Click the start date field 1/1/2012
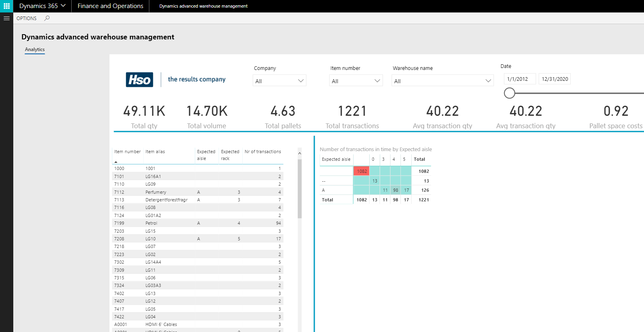Image resolution: width=644 pixels, height=332 pixels. pyautogui.click(x=520, y=79)
